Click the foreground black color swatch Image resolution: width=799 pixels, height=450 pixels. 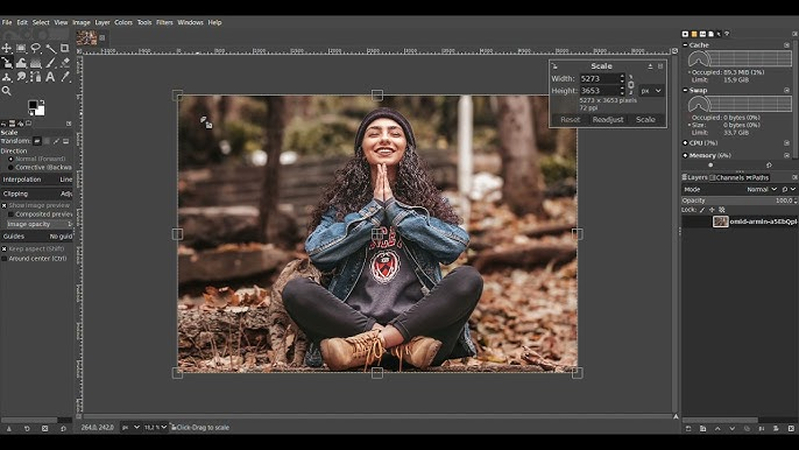pyautogui.click(x=33, y=105)
